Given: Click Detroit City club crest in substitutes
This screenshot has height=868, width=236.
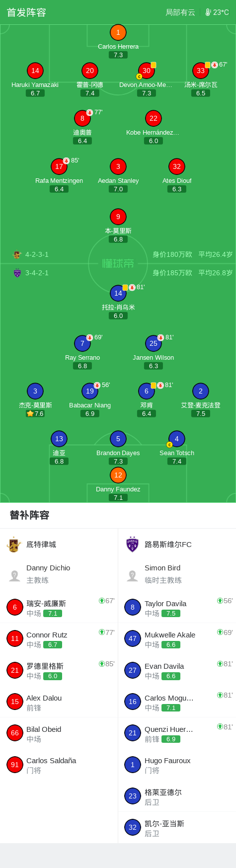Looking at the screenshot, I should pyautogui.click(x=14, y=545).
